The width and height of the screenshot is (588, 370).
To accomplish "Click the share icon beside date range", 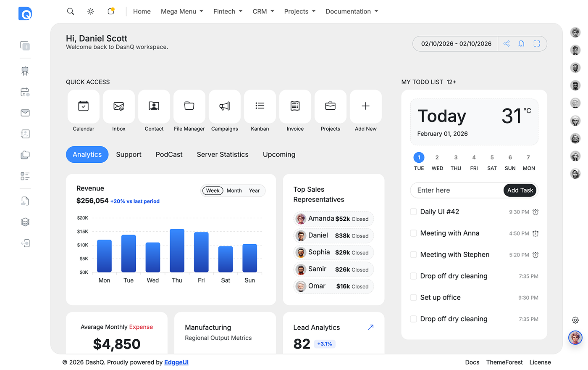I will point(507,44).
